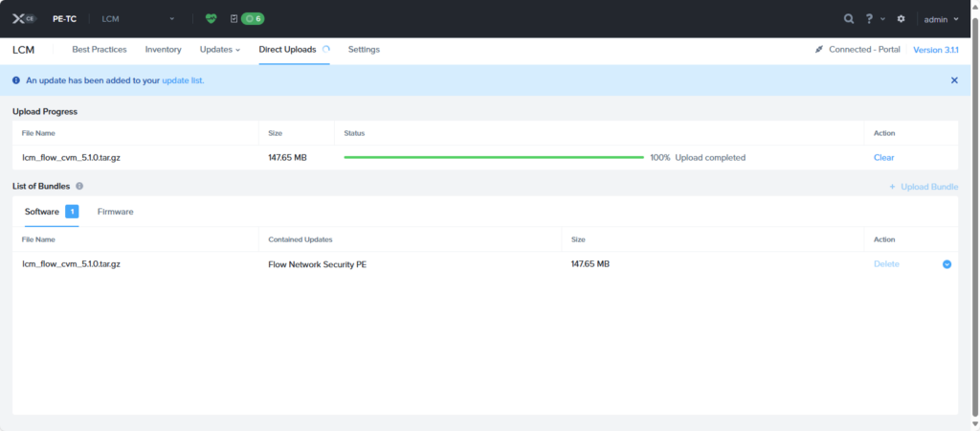Expand the Updates menu

click(220, 50)
